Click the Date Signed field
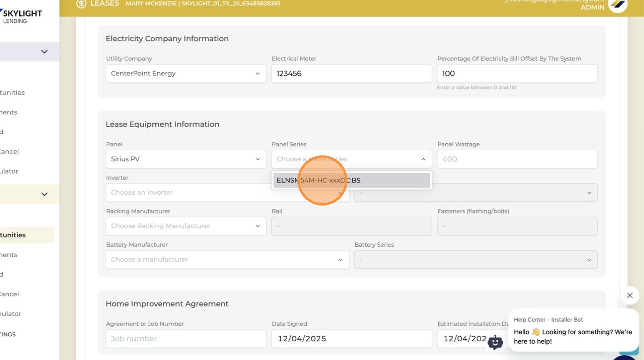Viewport: 644px width, 360px height. (351, 338)
